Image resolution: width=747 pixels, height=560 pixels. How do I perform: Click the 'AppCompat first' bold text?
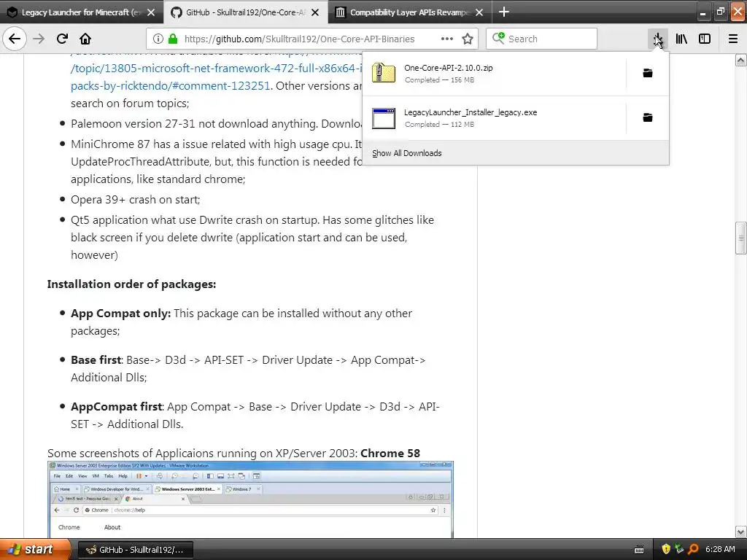(117, 407)
